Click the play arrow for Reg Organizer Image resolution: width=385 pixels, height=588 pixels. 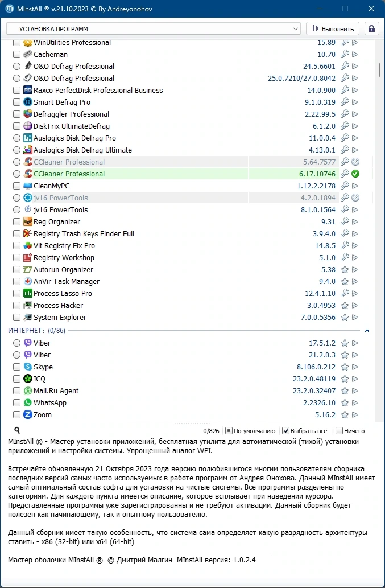[355, 221]
